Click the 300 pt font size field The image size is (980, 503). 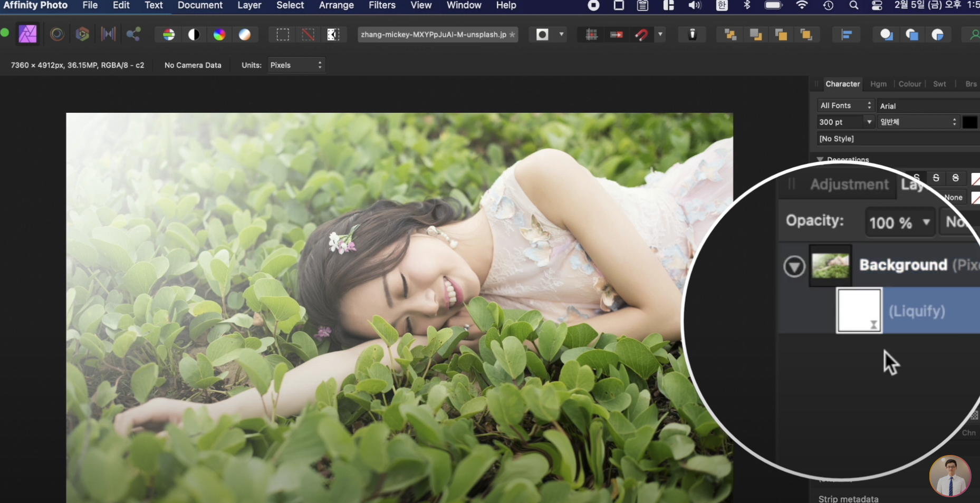(x=841, y=122)
